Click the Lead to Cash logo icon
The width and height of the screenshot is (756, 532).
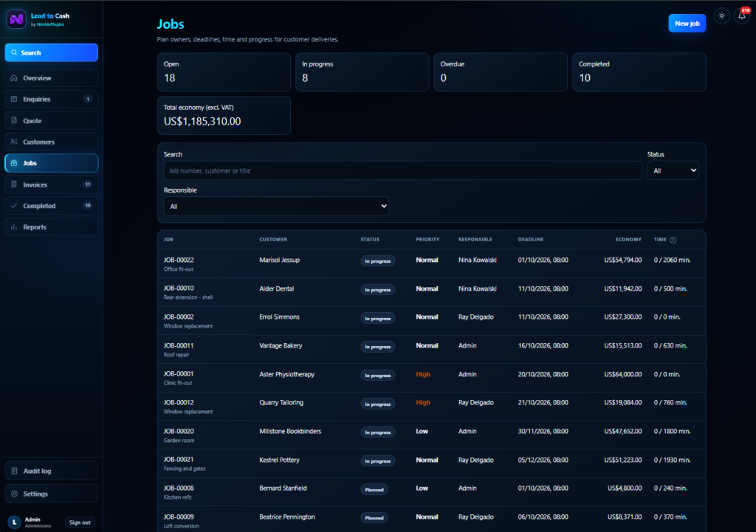coord(16,19)
